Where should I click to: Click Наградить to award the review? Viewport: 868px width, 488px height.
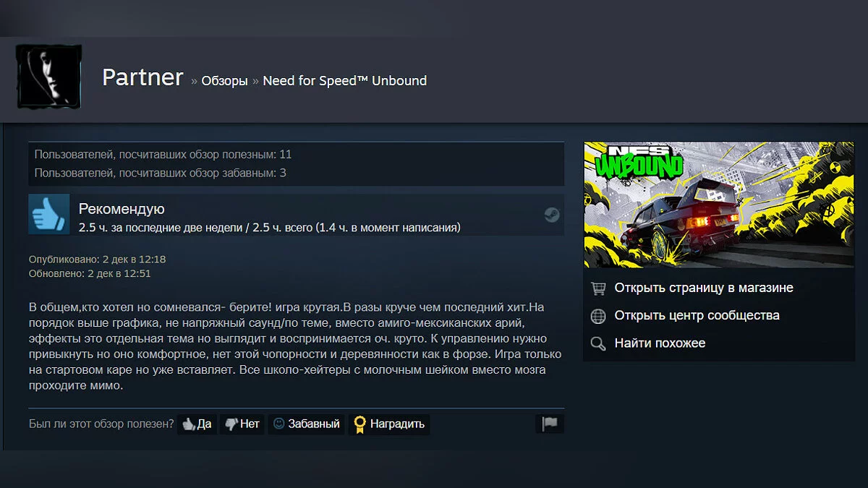tap(389, 424)
